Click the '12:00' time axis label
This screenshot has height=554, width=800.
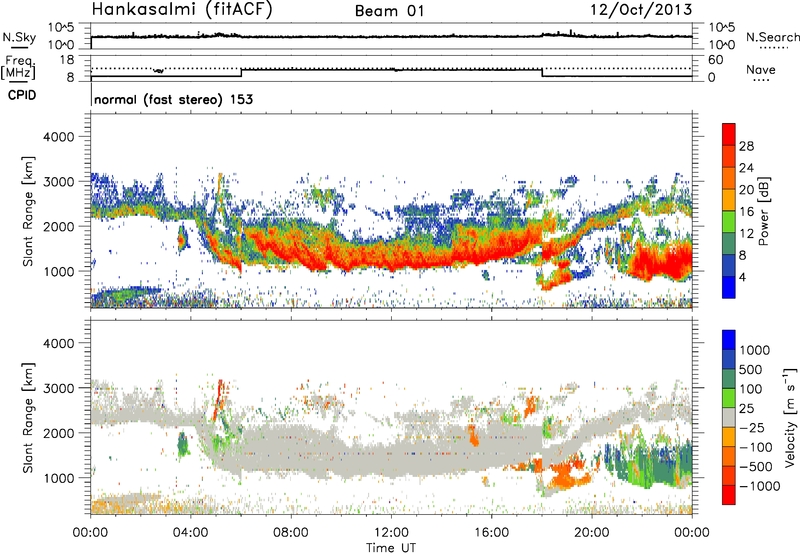391,533
